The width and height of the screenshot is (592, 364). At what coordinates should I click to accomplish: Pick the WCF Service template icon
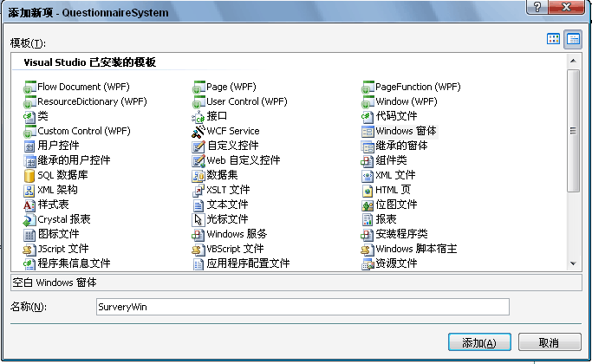pos(198,132)
